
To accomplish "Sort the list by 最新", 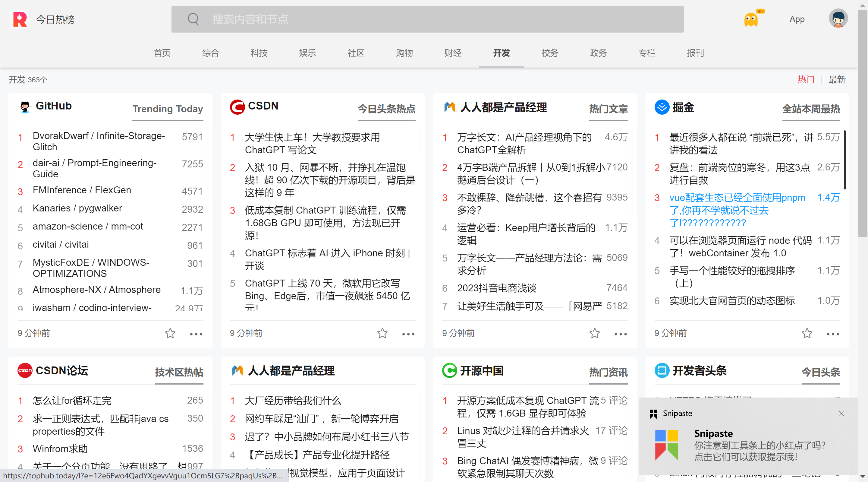I will pyautogui.click(x=837, y=80).
